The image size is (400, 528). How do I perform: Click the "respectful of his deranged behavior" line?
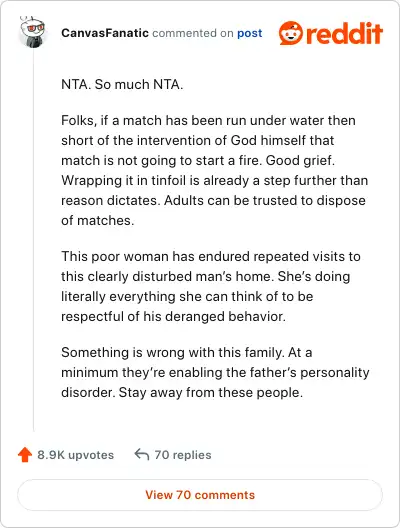pyautogui.click(x=173, y=317)
